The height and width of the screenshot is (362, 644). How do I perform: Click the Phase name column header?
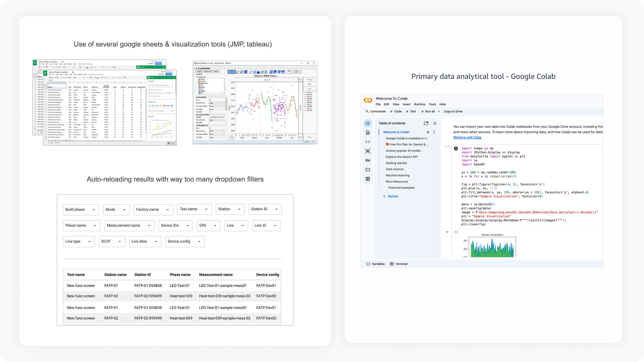pos(180,275)
